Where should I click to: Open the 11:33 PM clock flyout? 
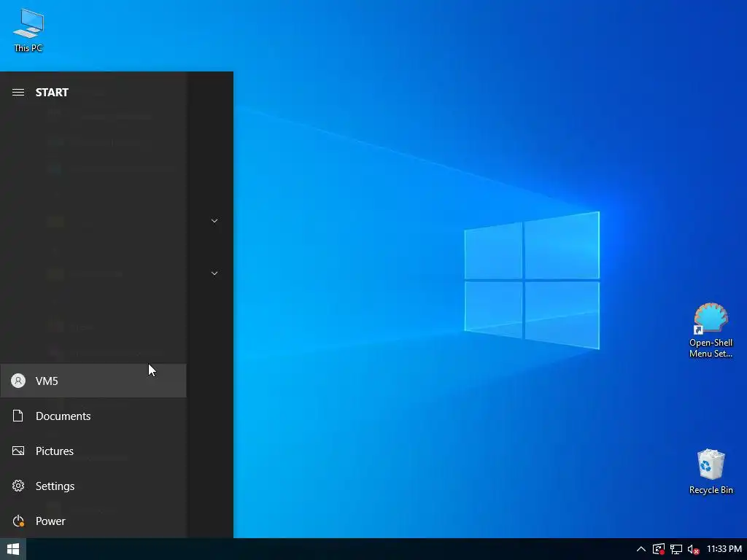pyautogui.click(x=724, y=549)
